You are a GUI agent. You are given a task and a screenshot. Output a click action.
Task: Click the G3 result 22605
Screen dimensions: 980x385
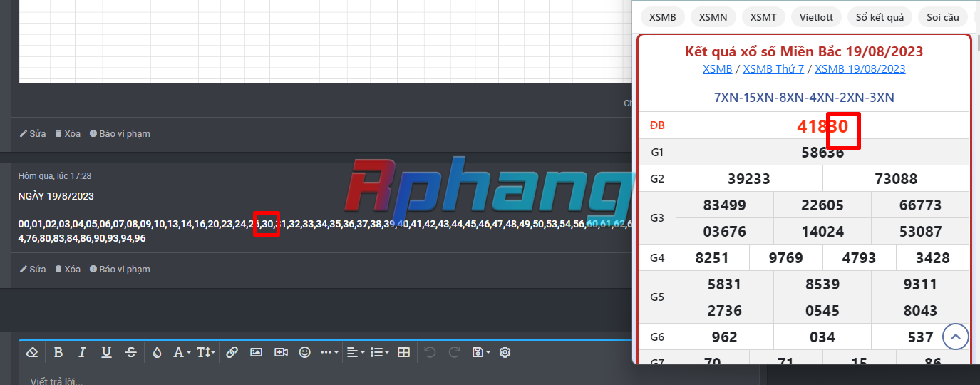click(x=822, y=205)
